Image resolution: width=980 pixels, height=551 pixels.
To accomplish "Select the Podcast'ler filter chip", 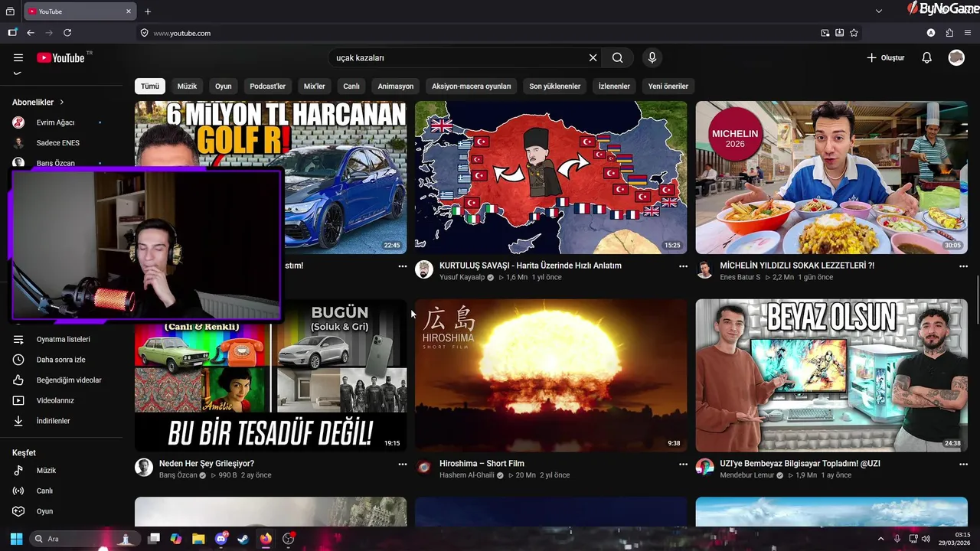I will (267, 86).
